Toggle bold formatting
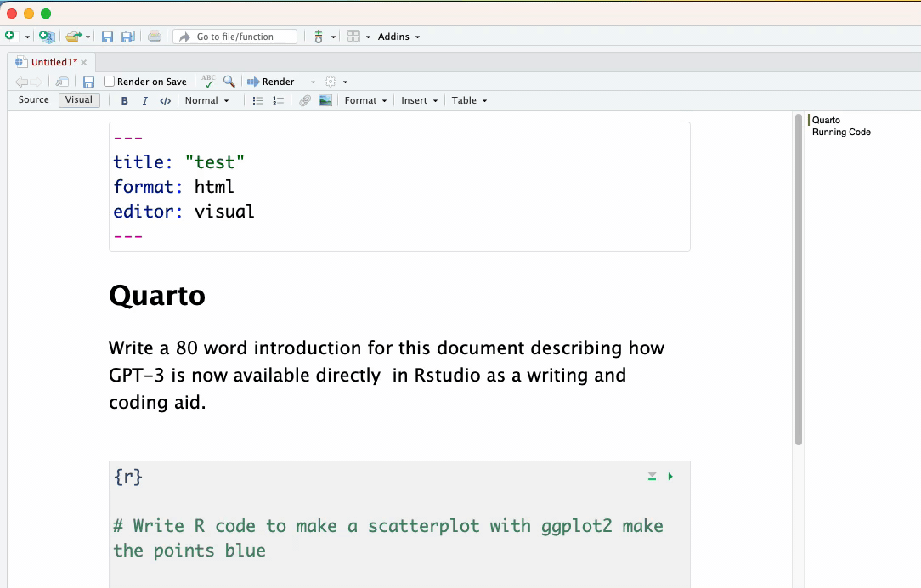 125,100
